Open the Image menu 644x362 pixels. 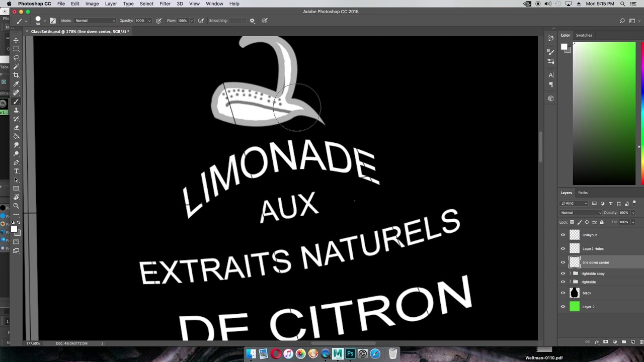pos(92,4)
